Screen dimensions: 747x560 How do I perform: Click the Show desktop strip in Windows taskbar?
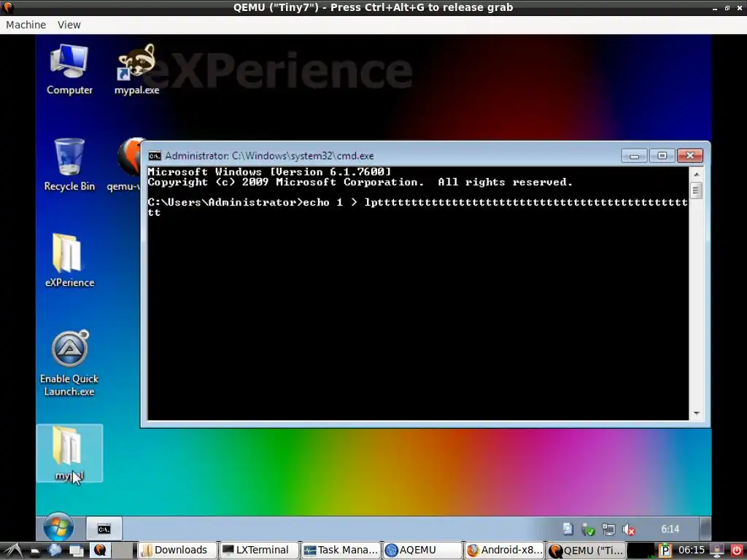[x=706, y=529]
